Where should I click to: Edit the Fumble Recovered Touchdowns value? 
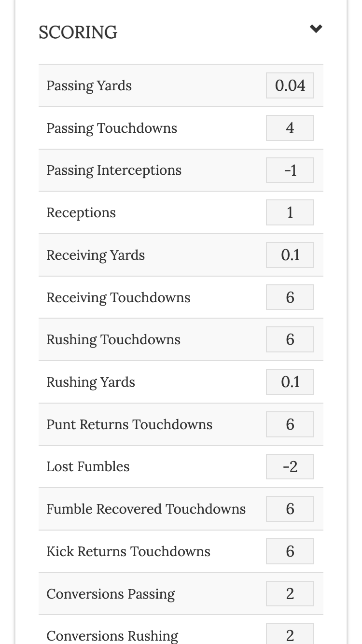click(290, 508)
